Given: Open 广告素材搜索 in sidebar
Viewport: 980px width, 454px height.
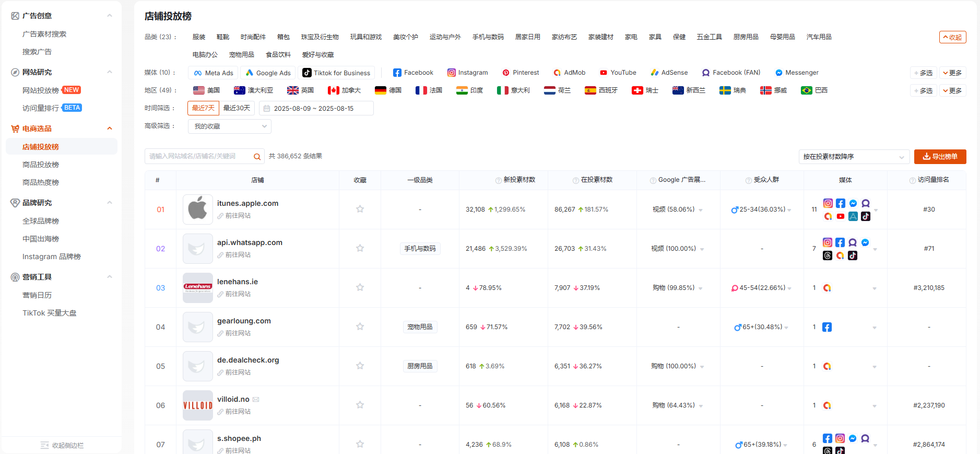Looking at the screenshot, I should point(44,34).
